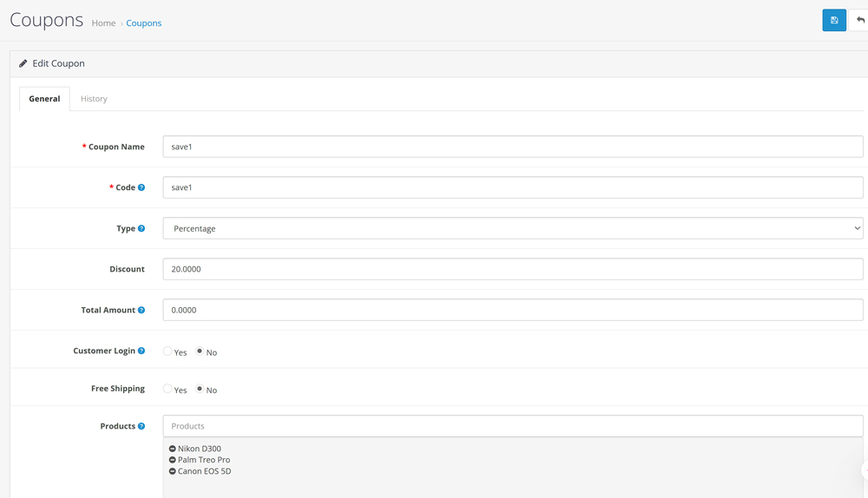Enable Free Shipping with Yes
The image size is (868, 498).
tap(168, 390)
